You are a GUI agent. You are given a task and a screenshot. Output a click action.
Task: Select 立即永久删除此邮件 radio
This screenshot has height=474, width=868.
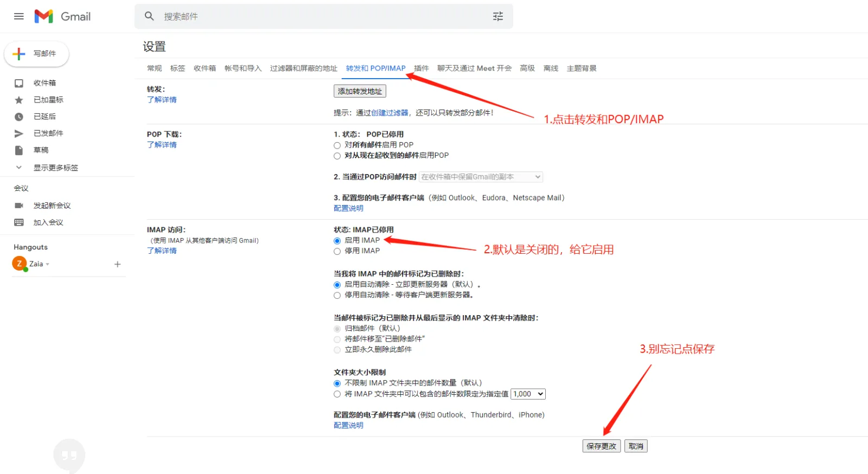337,350
